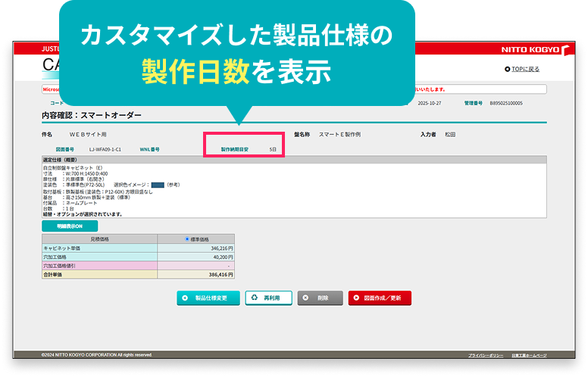
Task: Click the copyright NITTO KOGYO CORPORATION text
Action: [x=97, y=354]
